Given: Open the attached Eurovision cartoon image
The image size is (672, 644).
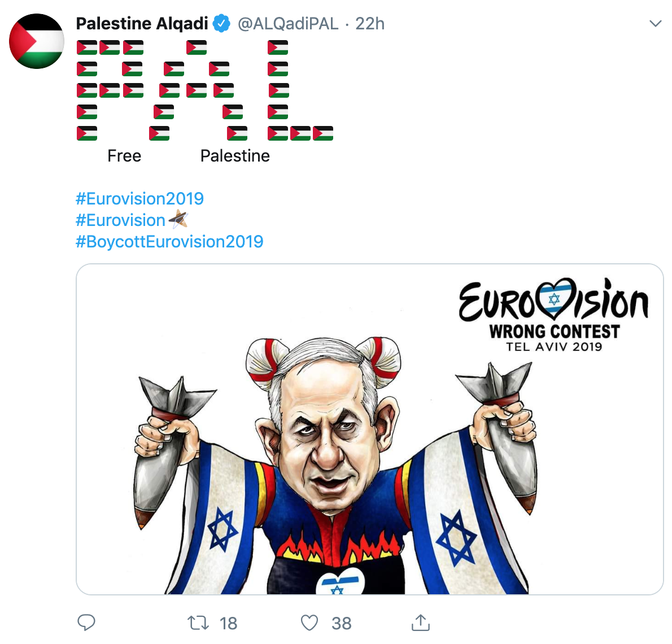Looking at the screenshot, I should click(369, 429).
